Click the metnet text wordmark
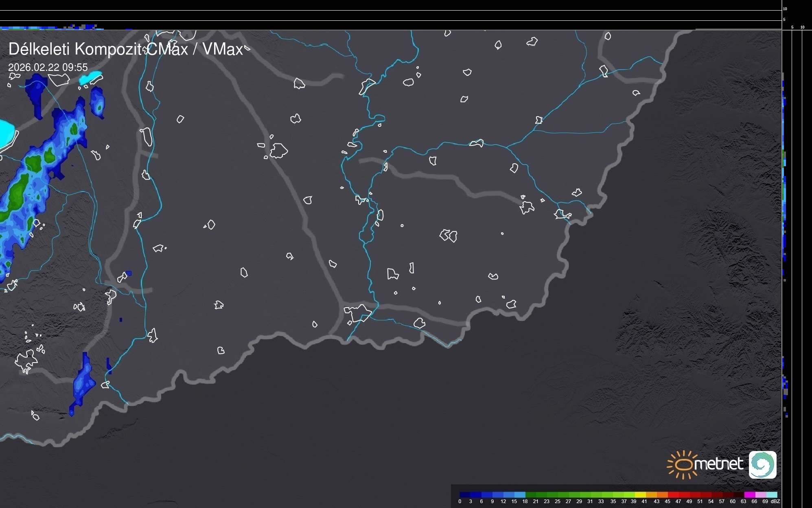This screenshot has width=812, height=508. tap(718, 464)
